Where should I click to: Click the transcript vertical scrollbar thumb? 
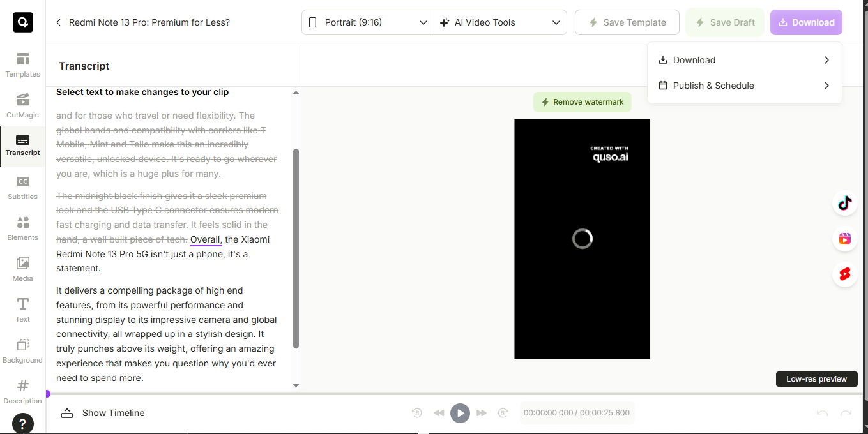pos(296,249)
